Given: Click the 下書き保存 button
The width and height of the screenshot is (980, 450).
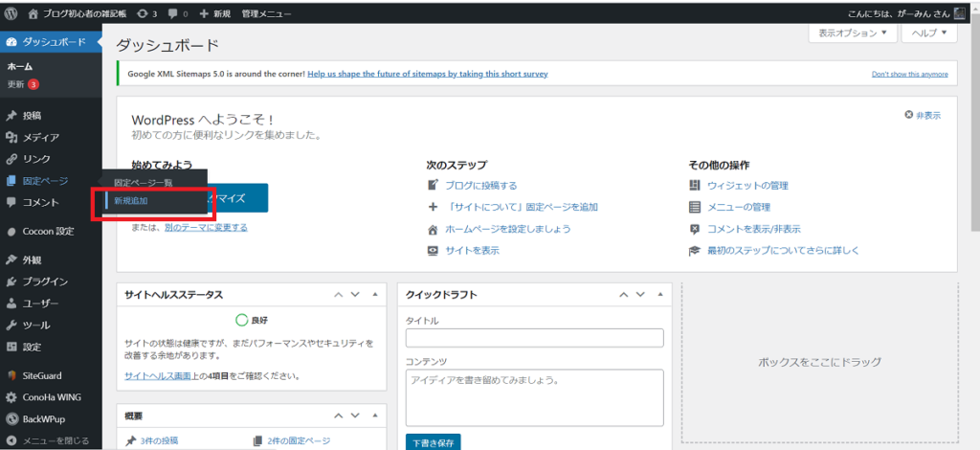Looking at the screenshot, I should [434, 442].
